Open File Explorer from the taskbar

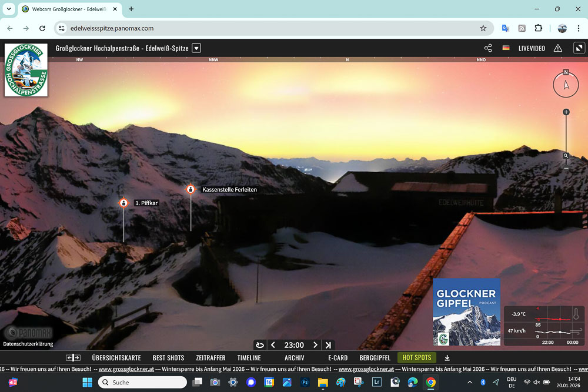pos(323,383)
